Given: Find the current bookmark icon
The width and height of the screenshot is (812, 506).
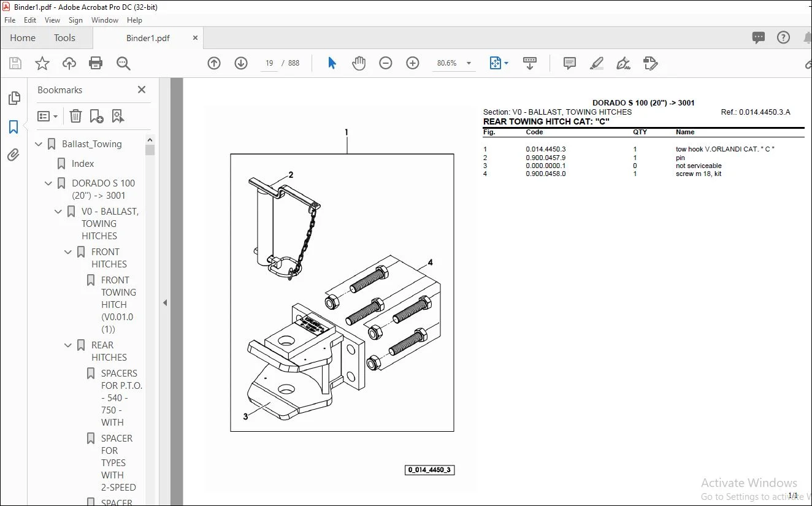Looking at the screenshot, I should (x=118, y=116).
